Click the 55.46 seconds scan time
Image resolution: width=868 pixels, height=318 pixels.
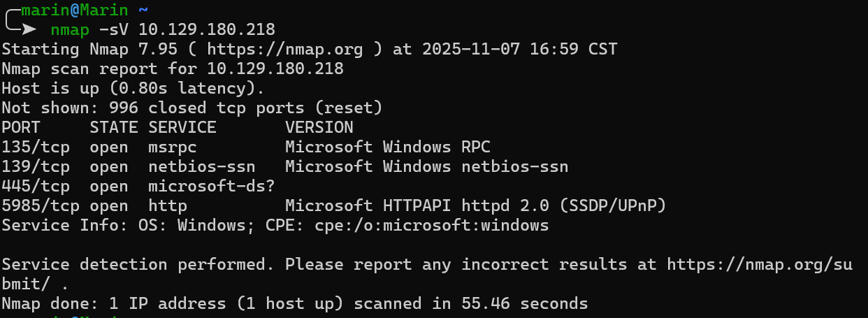[x=524, y=304]
